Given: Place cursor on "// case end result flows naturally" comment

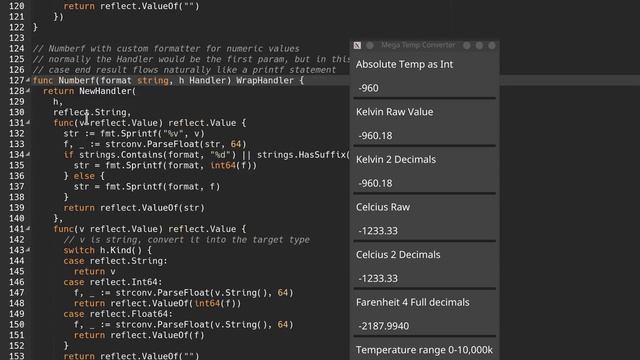Looking at the screenshot, I should 184,70.
